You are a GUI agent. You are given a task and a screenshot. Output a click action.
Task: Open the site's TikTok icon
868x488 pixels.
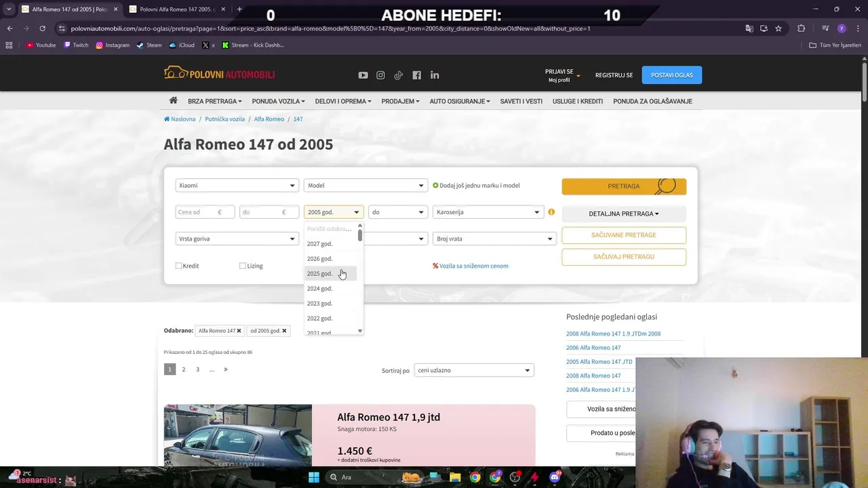(x=399, y=75)
